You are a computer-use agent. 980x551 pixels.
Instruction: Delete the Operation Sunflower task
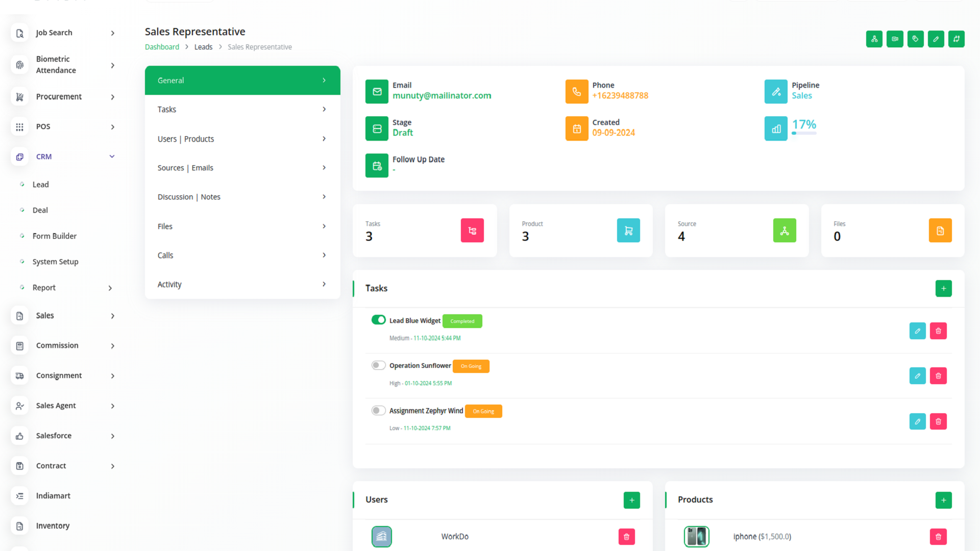[x=938, y=376]
